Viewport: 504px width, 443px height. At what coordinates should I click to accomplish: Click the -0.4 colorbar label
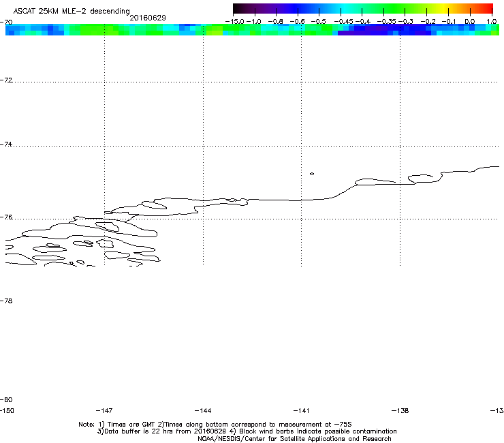pos(363,22)
